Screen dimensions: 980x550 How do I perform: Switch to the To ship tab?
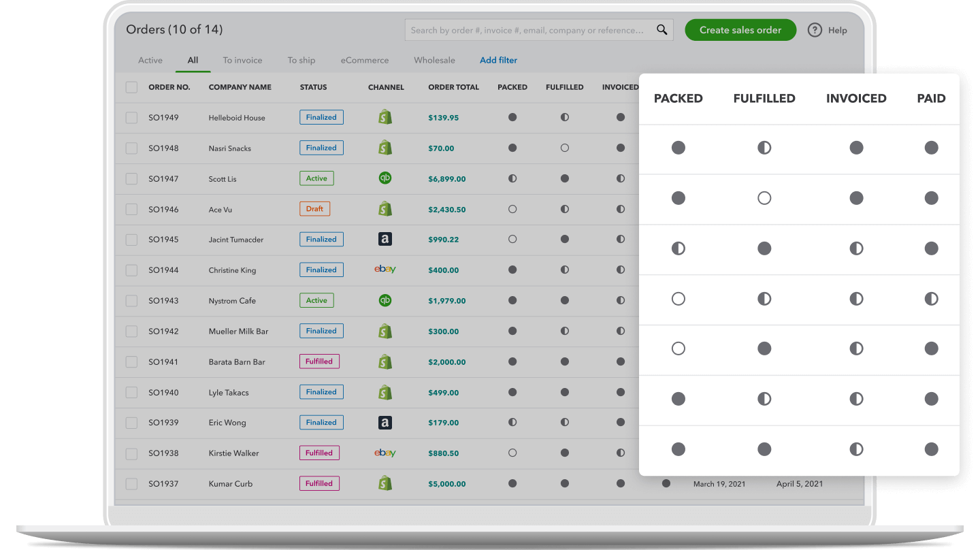[301, 60]
